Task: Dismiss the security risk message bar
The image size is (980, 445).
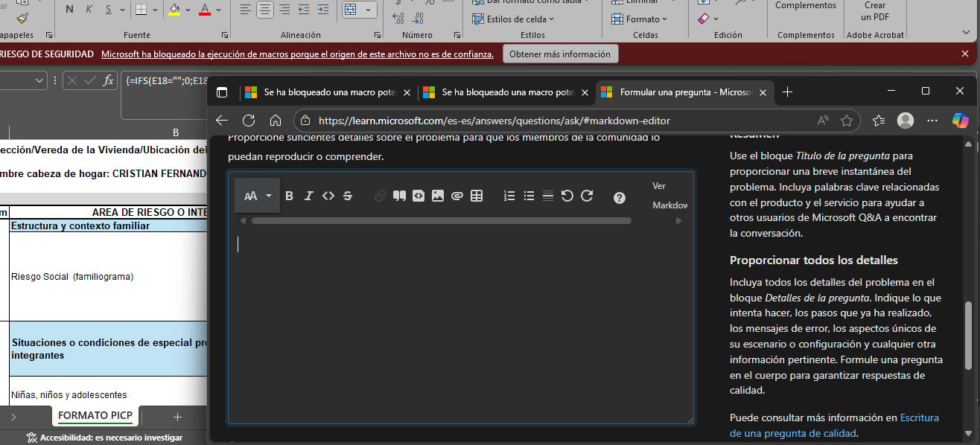Action: (x=966, y=54)
